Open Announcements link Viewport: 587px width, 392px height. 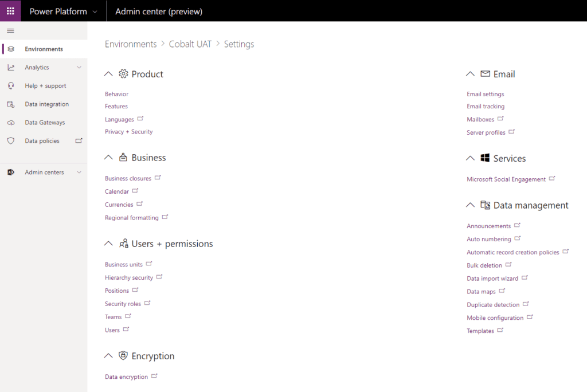tap(488, 226)
